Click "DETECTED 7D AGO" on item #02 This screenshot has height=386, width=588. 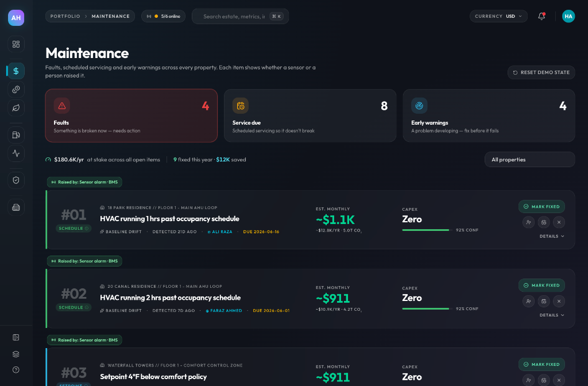point(173,311)
